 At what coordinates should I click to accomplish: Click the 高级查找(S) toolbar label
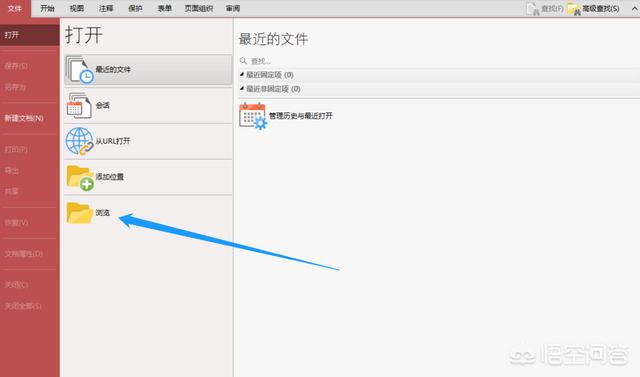[600, 9]
